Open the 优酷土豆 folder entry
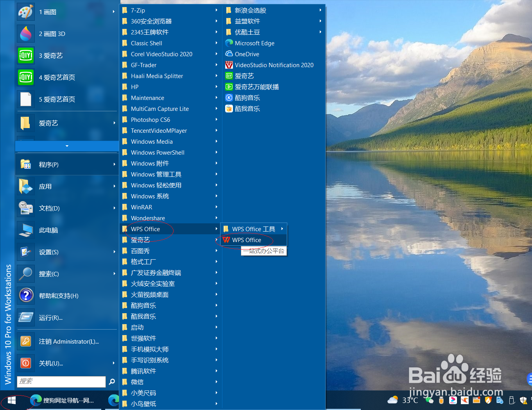The height and width of the screenshot is (410, 532). pyautogui.click(x=274, y=32)
